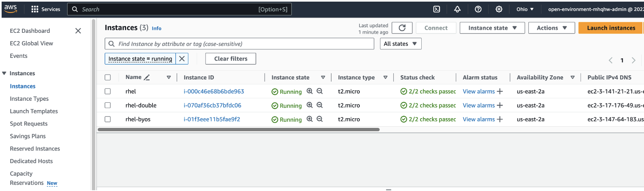Toggle the select-all instances checkbox
Viewport: 644px width, 191px height.
click(x=107, y=77)
